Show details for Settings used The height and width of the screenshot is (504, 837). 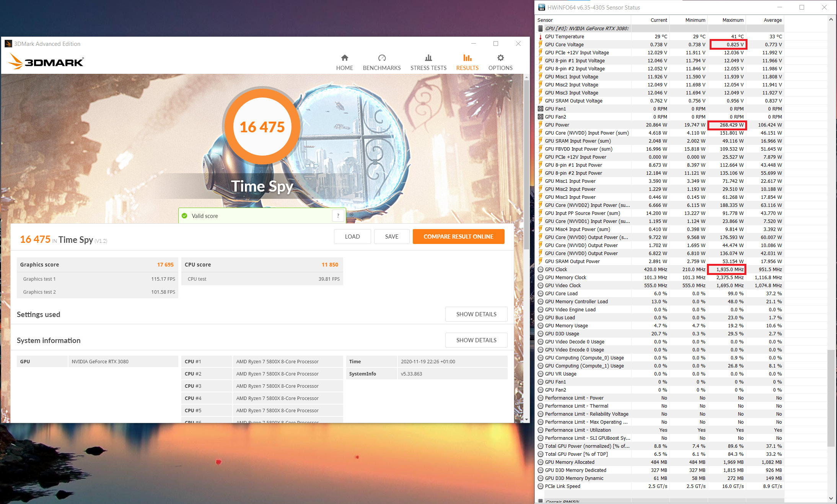point(476,314)
